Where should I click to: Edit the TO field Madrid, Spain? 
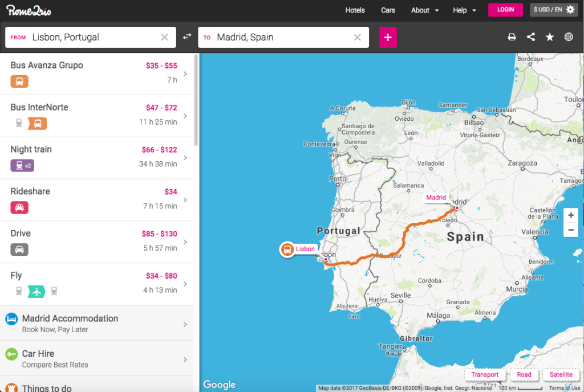283,37
